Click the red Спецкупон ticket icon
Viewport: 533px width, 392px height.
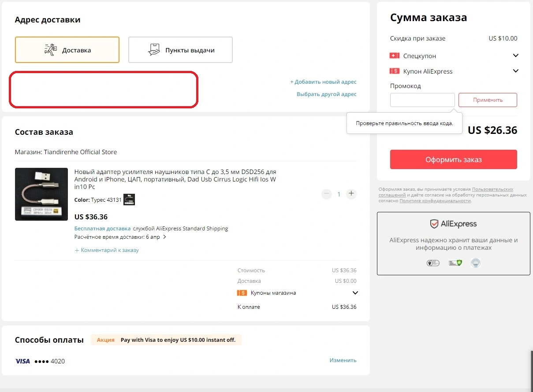click(x=395, y=56)
